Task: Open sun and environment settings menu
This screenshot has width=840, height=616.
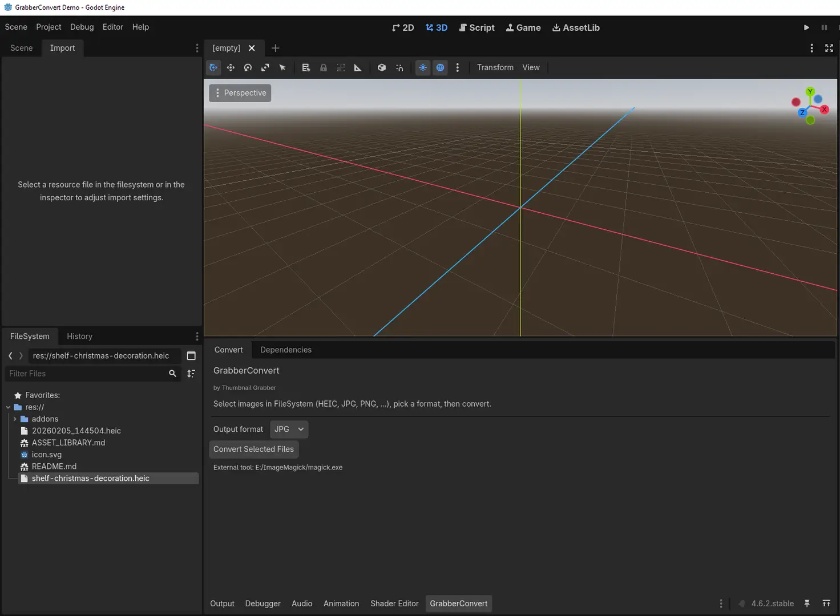Action: 457,67
